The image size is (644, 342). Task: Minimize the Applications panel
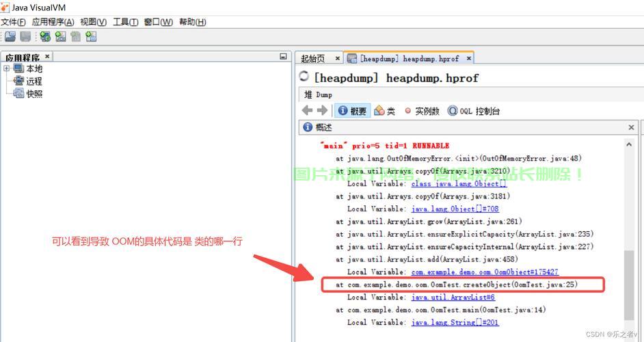[x=283, y=56]
